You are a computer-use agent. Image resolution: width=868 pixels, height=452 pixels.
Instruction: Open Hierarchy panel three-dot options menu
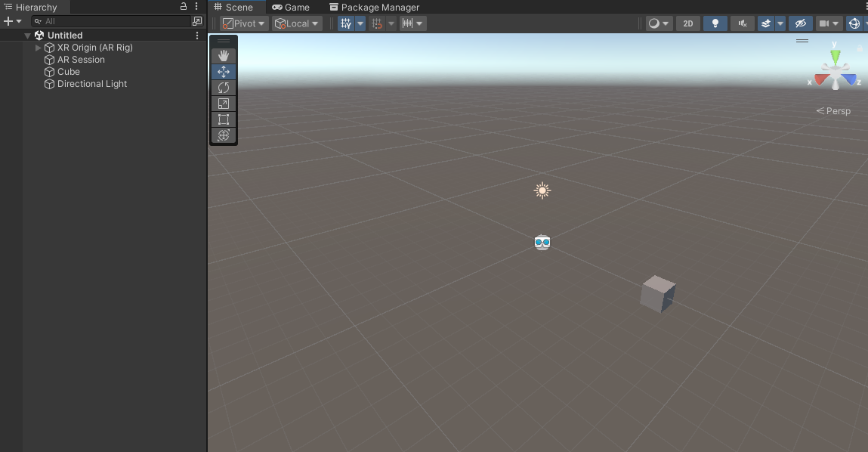coord(196,7)
